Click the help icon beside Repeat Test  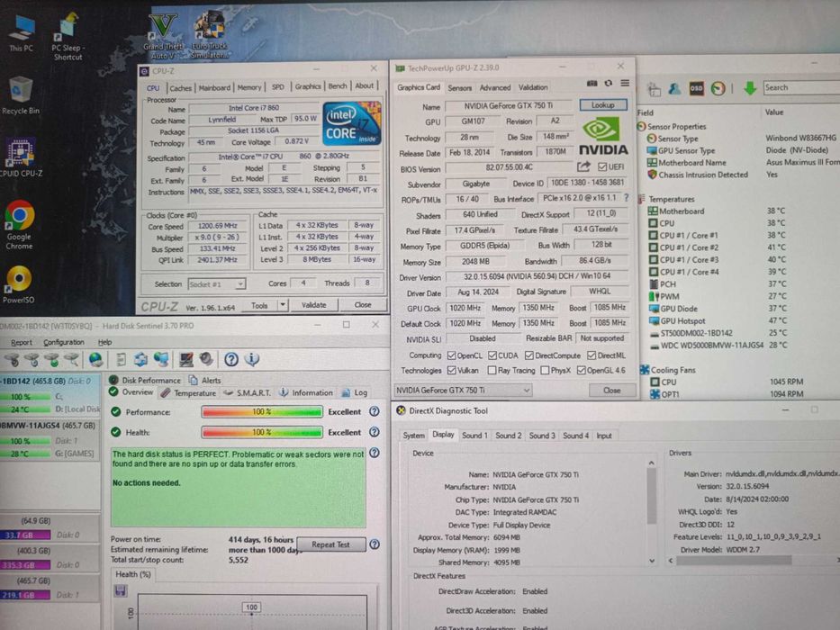click(375, 544)
